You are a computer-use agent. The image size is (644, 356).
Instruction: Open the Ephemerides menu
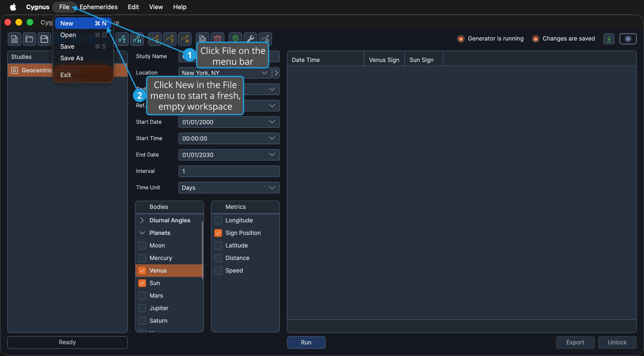[98, 7]
